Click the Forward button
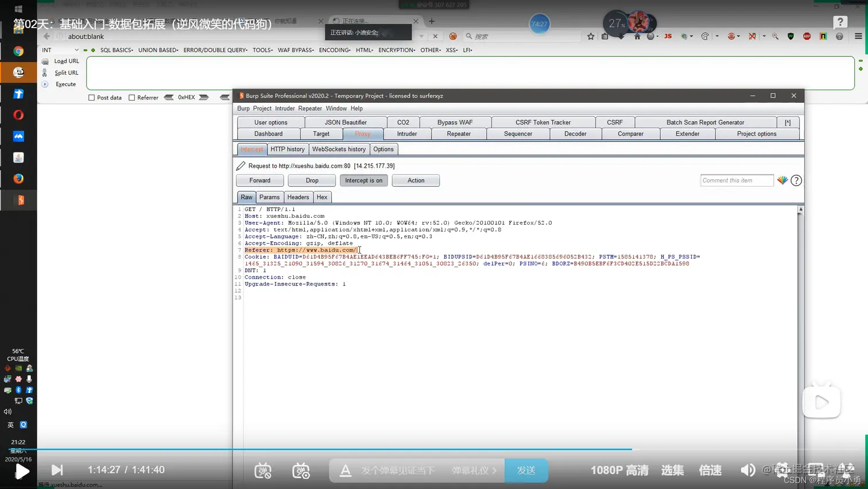Image resolution: width=868 pixels, height=489 pixels. click(x=259, y=180)
